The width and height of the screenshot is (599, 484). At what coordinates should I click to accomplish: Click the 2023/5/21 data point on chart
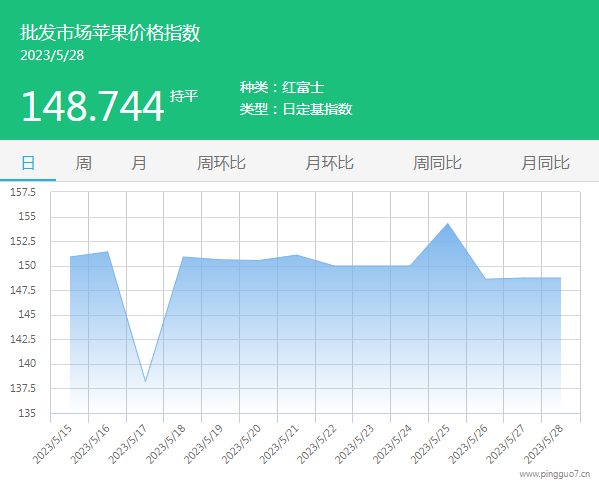pos(296,255)
